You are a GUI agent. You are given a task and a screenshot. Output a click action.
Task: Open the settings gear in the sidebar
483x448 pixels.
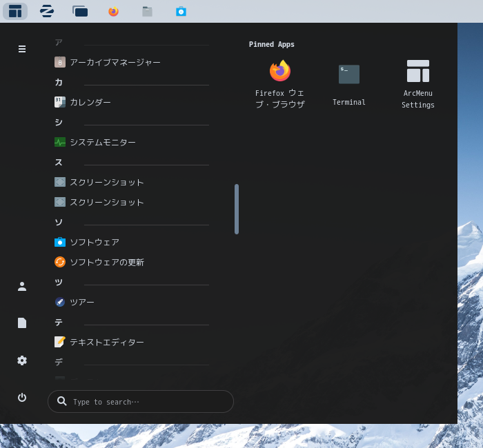coord(22,360)
